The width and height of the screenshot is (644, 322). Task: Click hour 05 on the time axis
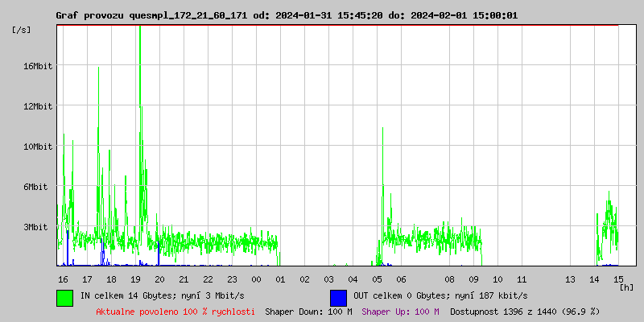(x=377, y=279)
